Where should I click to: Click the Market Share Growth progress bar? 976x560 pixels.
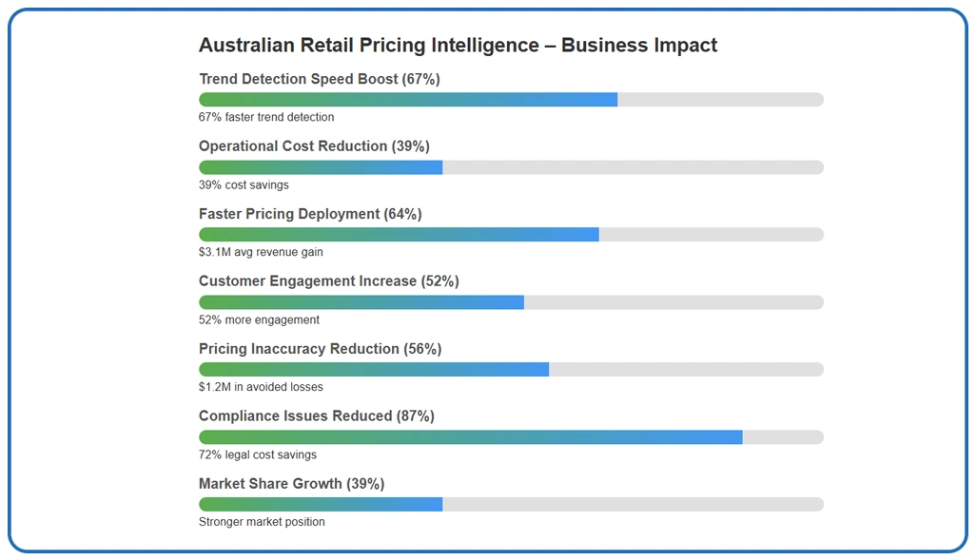511,504
